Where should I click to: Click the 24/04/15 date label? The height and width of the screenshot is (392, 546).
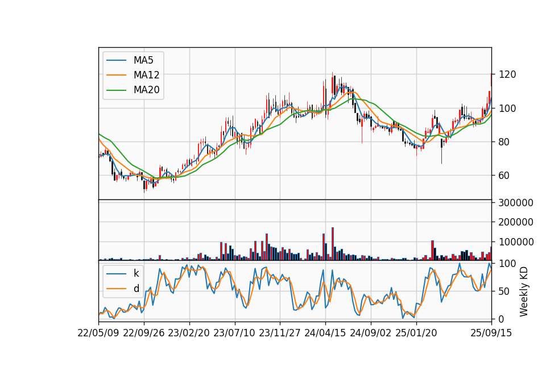click(x=325, y=333)
